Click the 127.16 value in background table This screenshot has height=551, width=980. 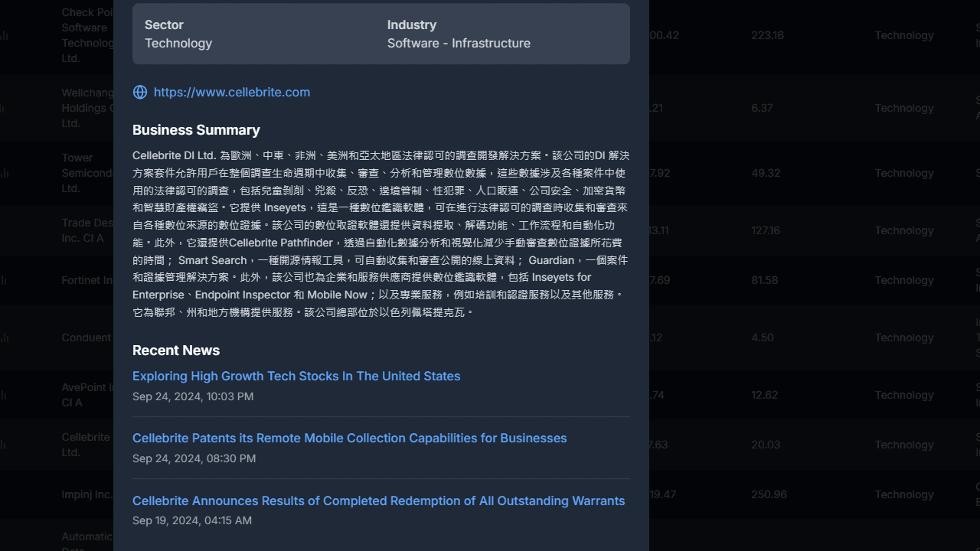pyautogui.click(x=766, y=230)
